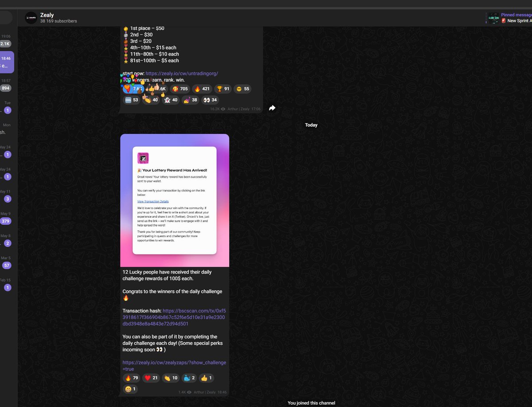Select the highlighted chat timed 18:46
The width and height of the screenshot is (532, 407).
pyautogui.click(x=7, y=62)
